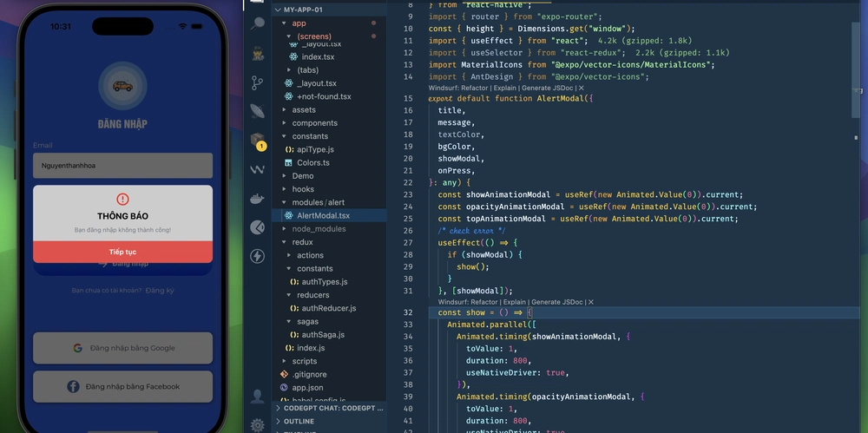Open the Search view in activity bar
Viewport: 868px width, 433px height.
coord(258,23)
